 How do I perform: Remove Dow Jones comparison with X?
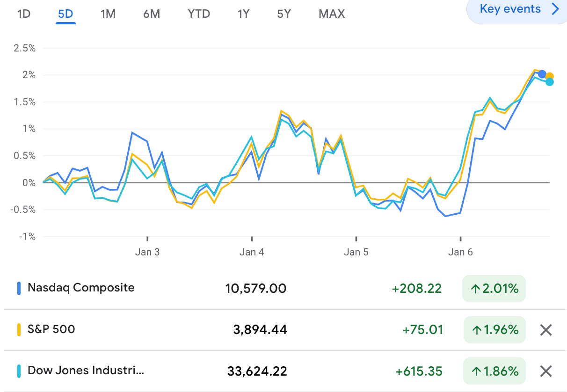tap(546, 371)
